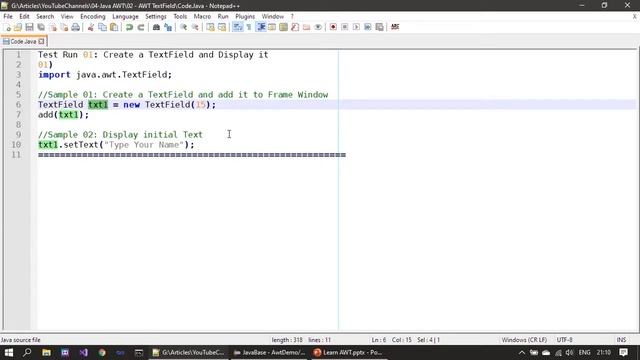
Task: Open the Encoding menu
Action: coord(93,16)
